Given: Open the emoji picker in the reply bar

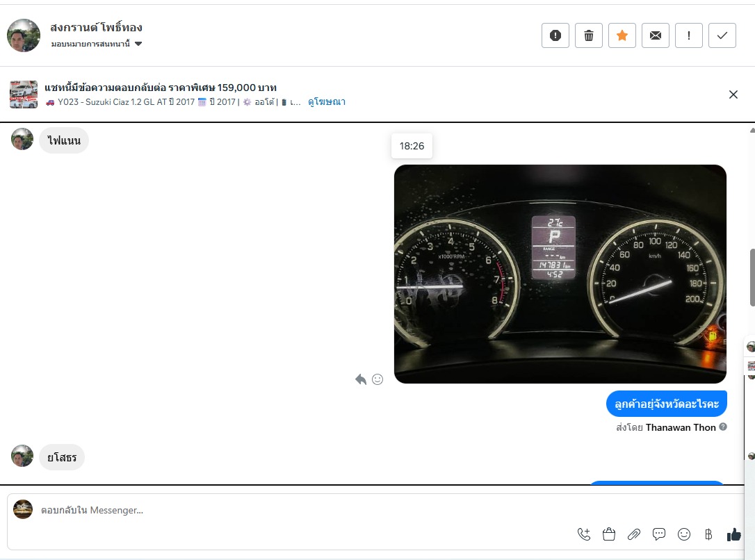Looking at the screenshot, I should (683, 534).
